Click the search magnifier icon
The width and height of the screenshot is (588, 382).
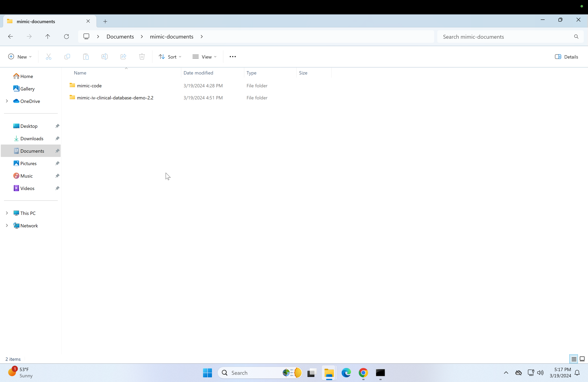pyautogui.click(x=576, y=37)
